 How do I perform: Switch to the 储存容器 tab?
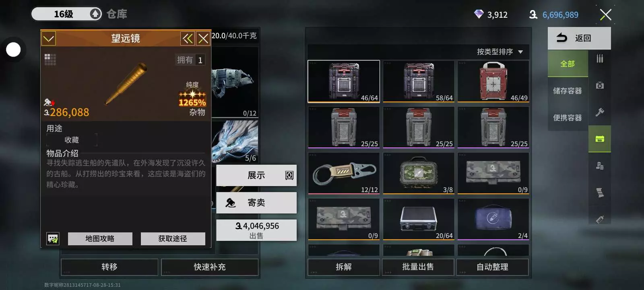tap(568, 91)
